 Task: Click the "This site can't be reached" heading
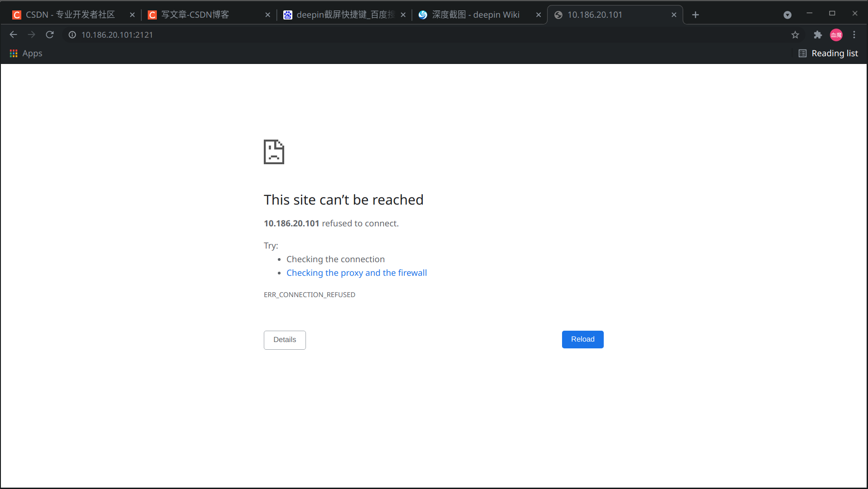(x=344, y=200)
